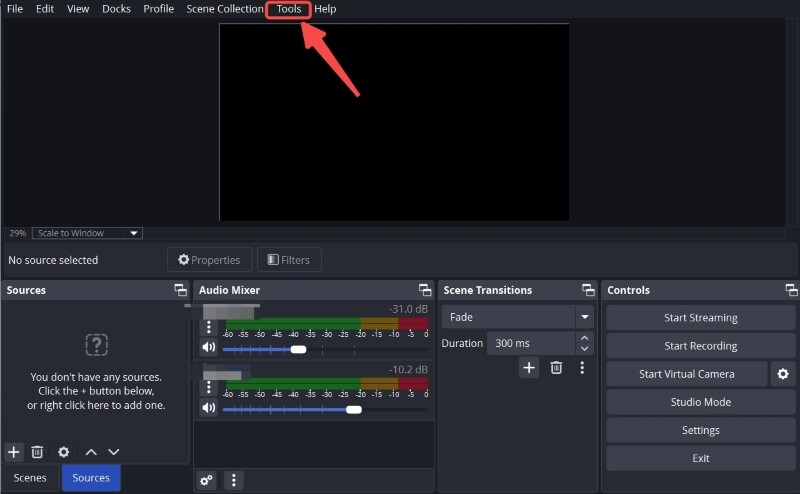This screenshot has height=494, width=800.
Task: Open Audio Mixer bottom options menu
Action: [x=234, y=480]
